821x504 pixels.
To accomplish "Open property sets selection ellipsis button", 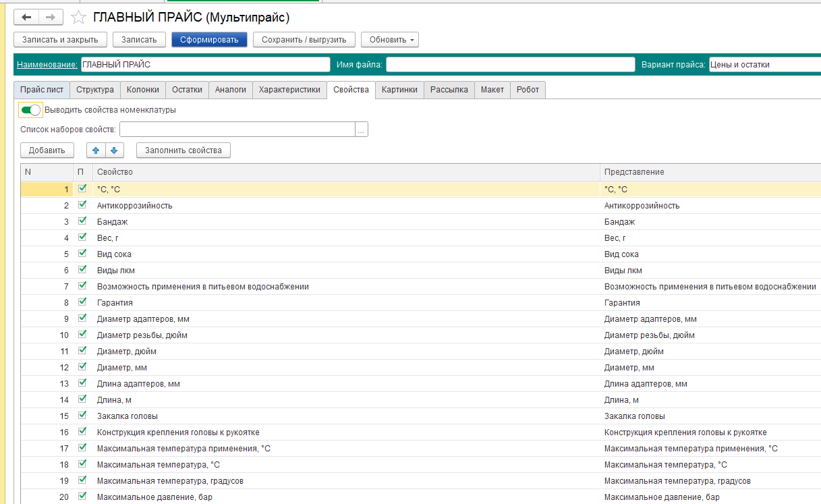I will point(362,130).
